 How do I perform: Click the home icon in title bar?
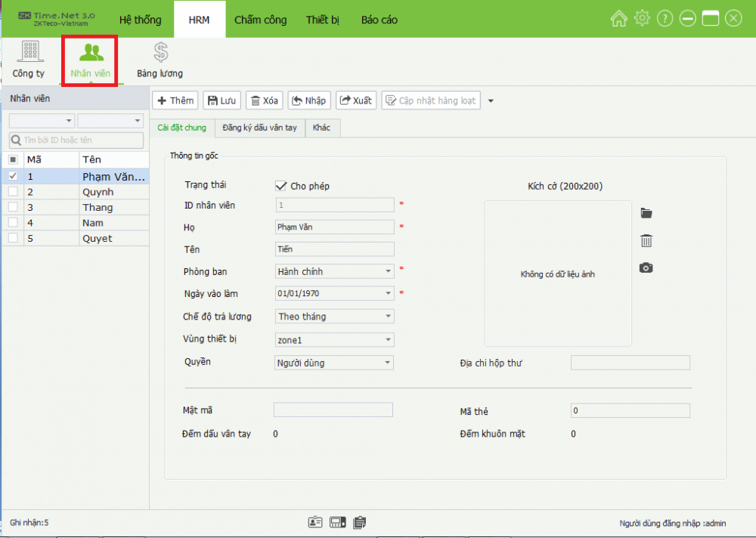click(x=618, y=19)
